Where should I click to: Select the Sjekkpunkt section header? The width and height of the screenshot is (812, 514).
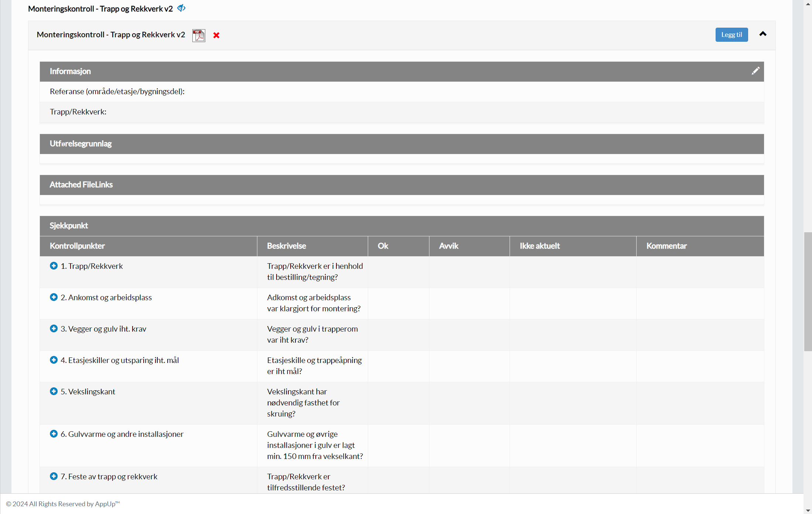402,226
